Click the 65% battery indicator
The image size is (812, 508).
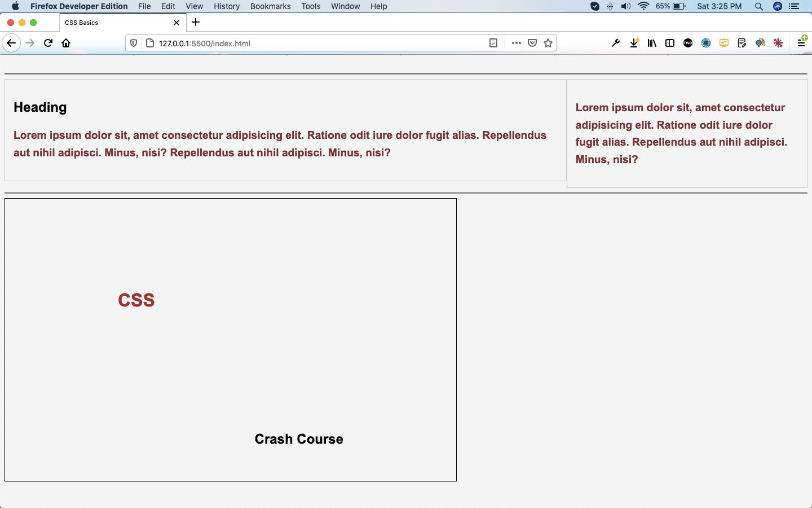tap(671, 6)
